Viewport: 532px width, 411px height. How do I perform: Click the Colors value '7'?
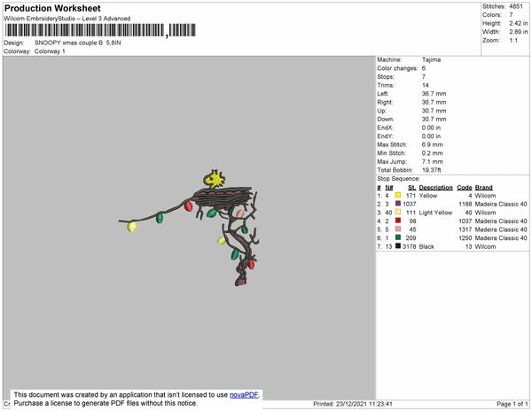tap(511, 15)
